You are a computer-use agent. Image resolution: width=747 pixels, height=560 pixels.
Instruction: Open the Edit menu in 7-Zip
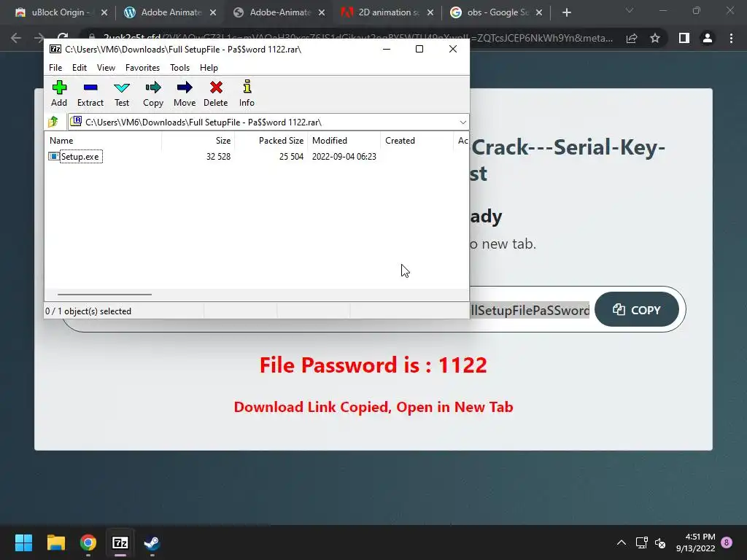point(79,68)
